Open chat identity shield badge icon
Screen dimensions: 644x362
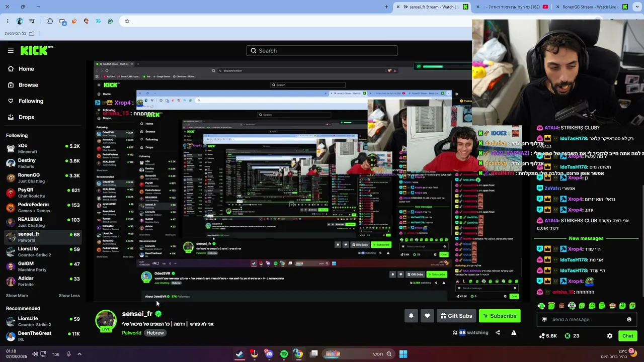pyautogui.click(x=544, y=319)
